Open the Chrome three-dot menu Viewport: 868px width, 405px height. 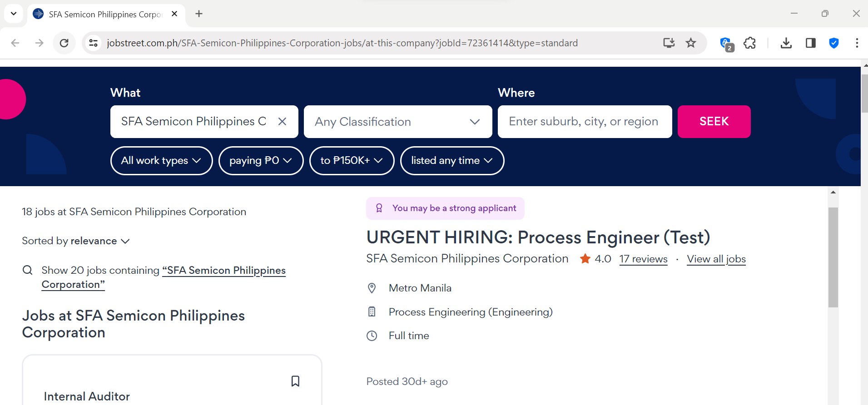pos(857,43)
